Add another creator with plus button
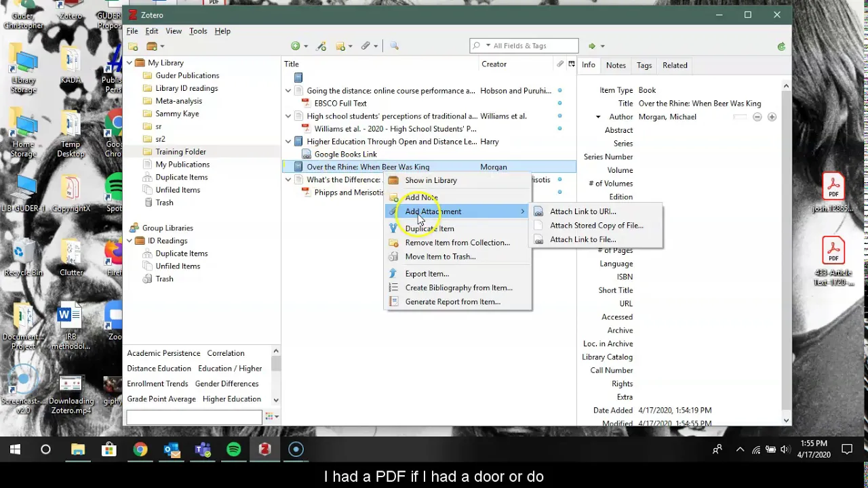868x488 pixels. (772, 117)
